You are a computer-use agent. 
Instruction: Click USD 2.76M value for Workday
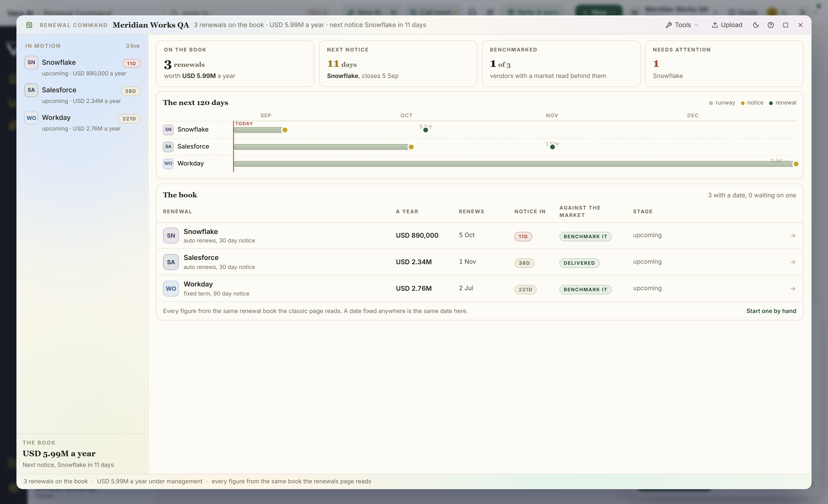pos(414,288)
